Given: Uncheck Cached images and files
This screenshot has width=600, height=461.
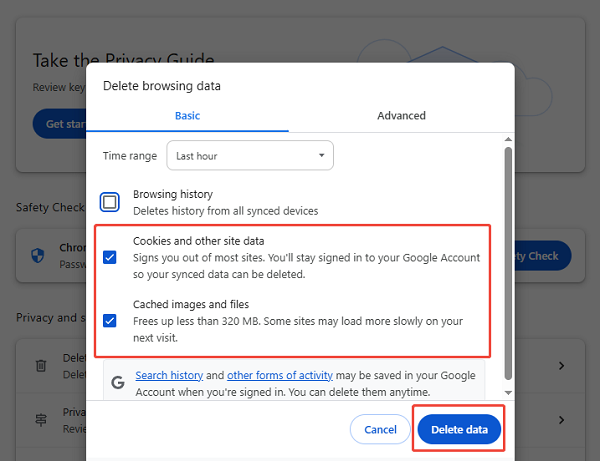Looking at the screenshot, I should (110, 320).
